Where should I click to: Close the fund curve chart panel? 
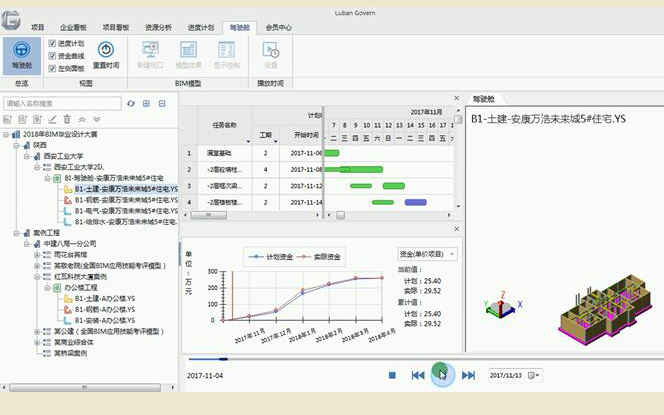pos(456,229)
